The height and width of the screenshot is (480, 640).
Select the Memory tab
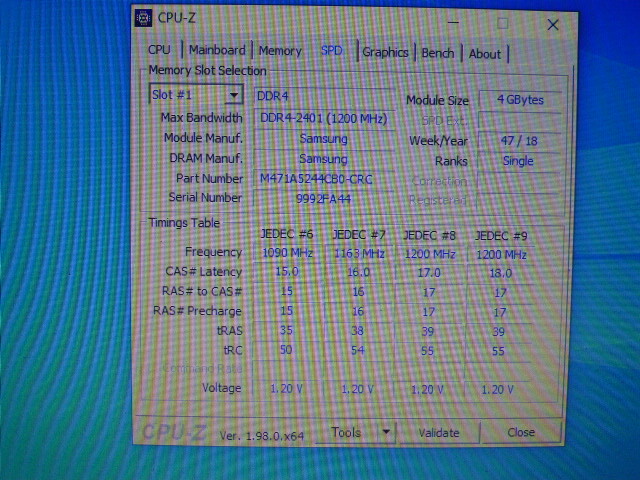[x=280, y=51]
